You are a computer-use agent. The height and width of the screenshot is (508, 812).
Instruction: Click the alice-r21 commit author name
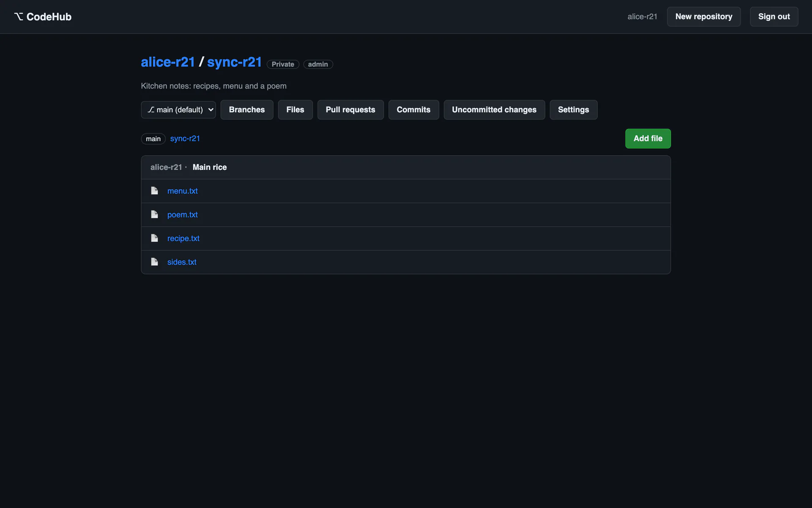tap(166, 167)
